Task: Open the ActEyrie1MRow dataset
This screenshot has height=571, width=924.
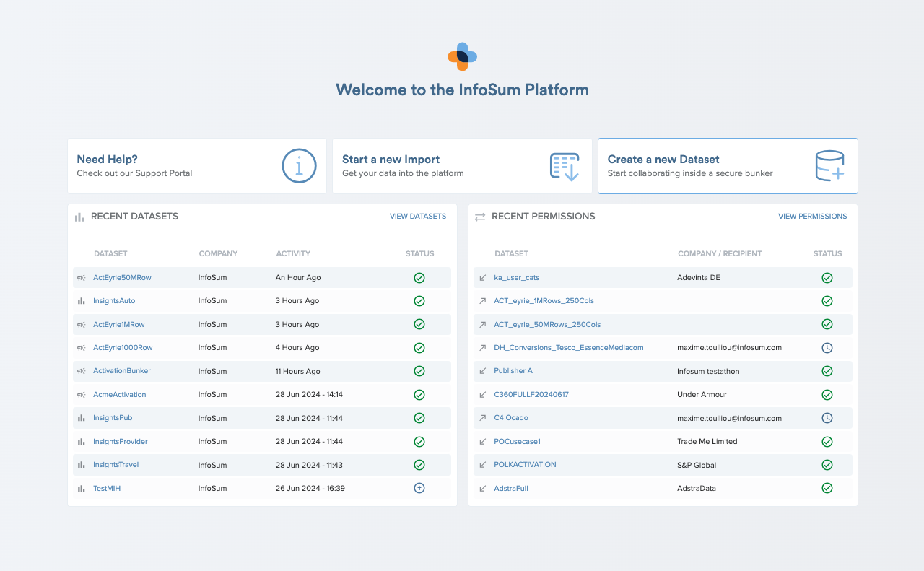Action: (118, 324)
